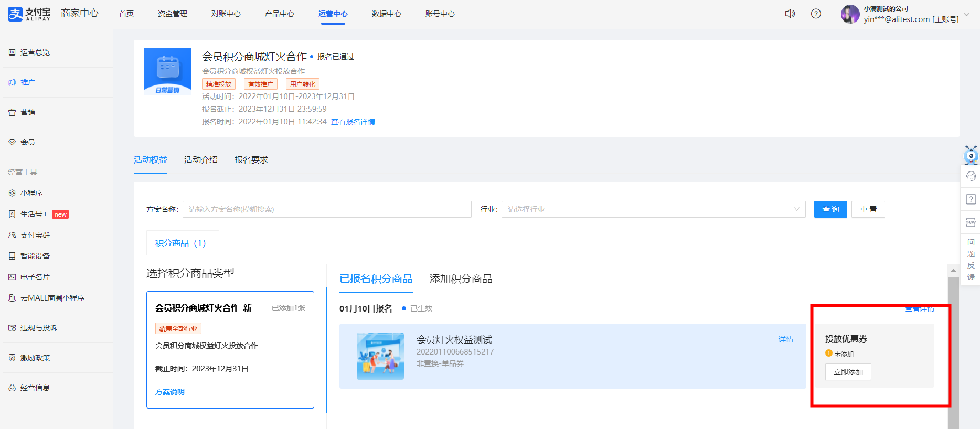Click scrollbar up arrow
Image resolution: width=980 pixels, height=429 pixels.
pyautogui.click(x=953, y=271)
